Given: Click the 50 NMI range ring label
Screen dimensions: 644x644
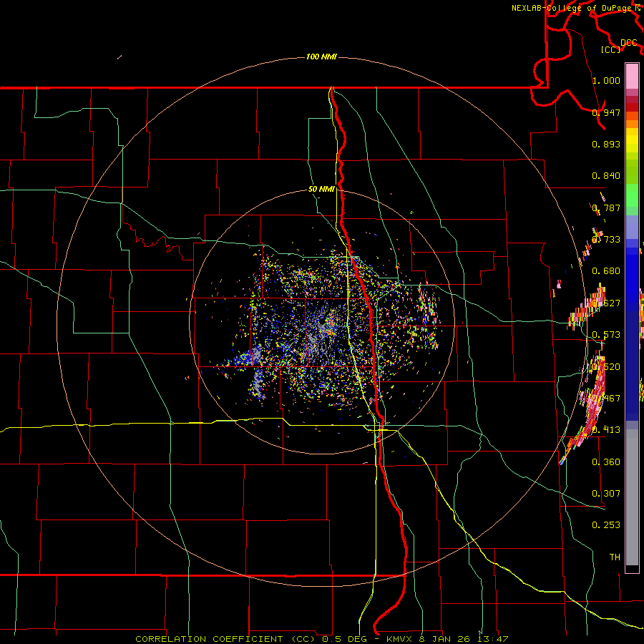Looking at the screenshot, I should [x=321, y=189].
